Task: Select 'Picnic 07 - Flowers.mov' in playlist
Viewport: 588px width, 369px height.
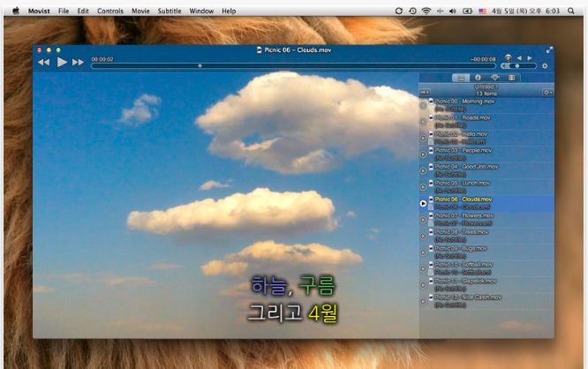Action: pos(464,215)
